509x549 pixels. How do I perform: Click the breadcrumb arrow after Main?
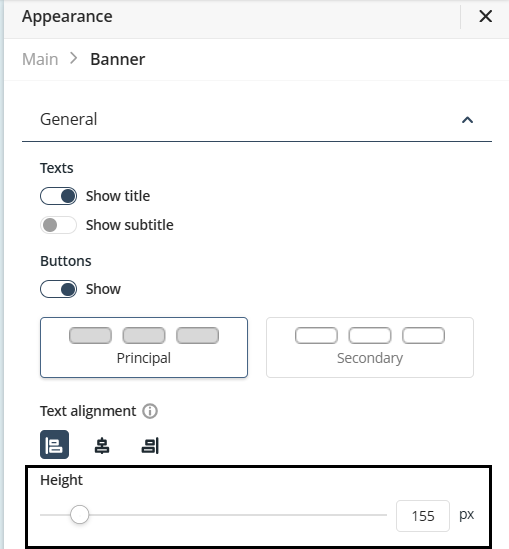coord(74,58)
